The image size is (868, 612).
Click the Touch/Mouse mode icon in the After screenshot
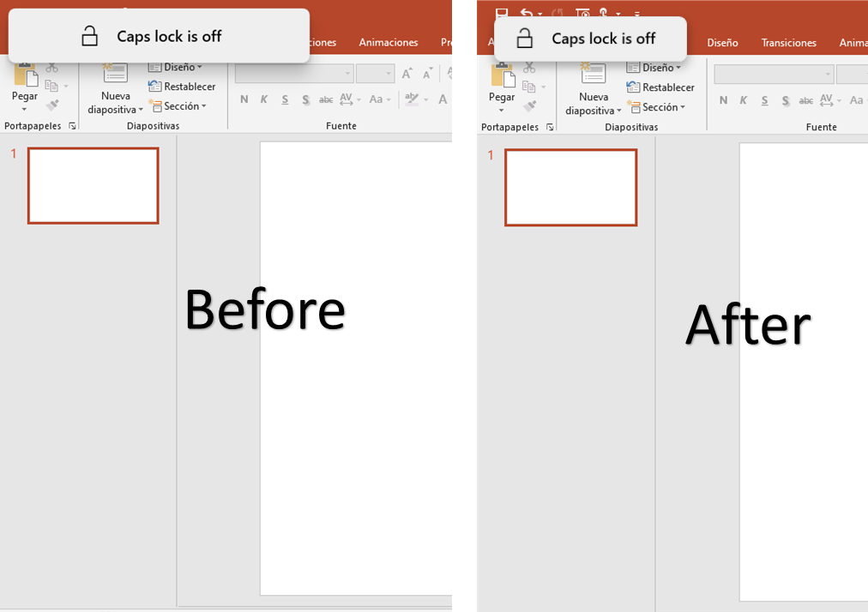coord(603,13)
